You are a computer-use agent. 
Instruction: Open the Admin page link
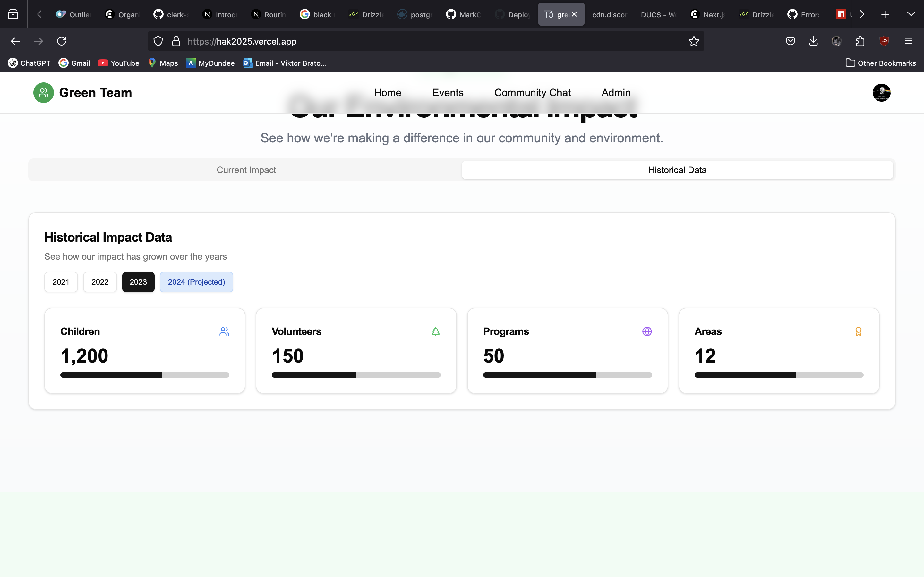point(616,93)
